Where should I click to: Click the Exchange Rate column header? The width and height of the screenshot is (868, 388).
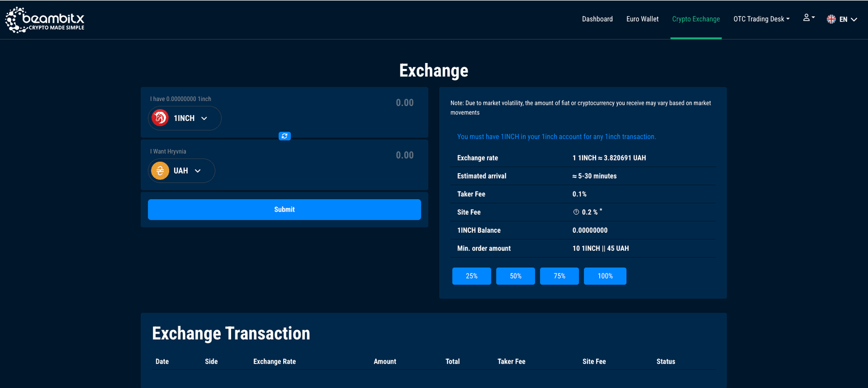[x=275, y=361]
